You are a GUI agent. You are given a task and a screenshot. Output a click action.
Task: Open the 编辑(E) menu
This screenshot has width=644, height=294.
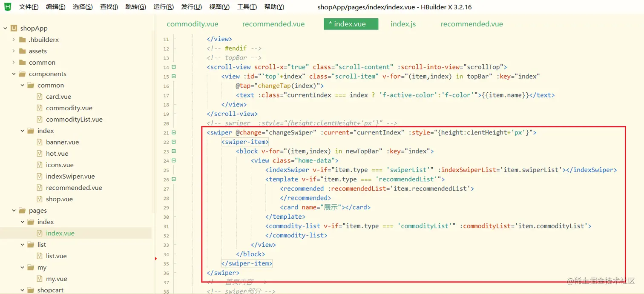[x=56, y=7]
